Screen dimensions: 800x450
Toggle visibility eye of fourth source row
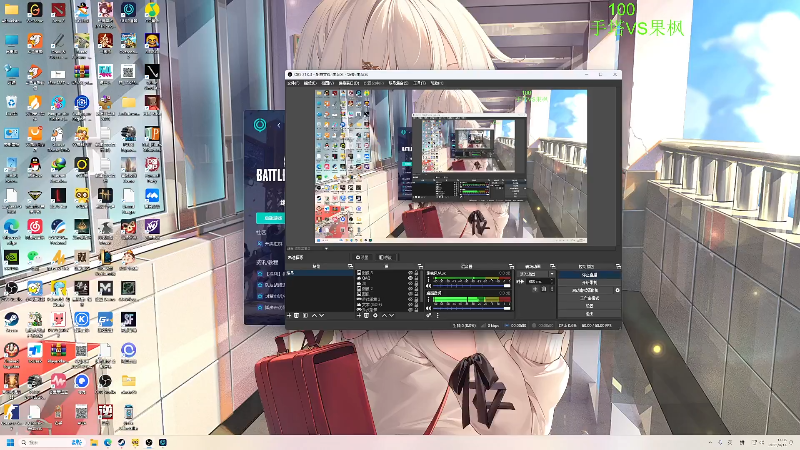[410, 289]
